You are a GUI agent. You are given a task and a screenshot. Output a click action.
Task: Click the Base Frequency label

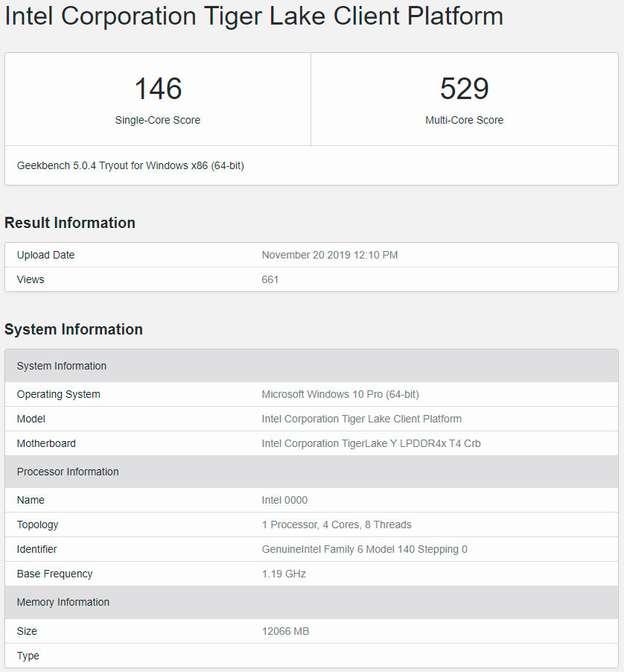pyautogui.click(x=55, y=574)
